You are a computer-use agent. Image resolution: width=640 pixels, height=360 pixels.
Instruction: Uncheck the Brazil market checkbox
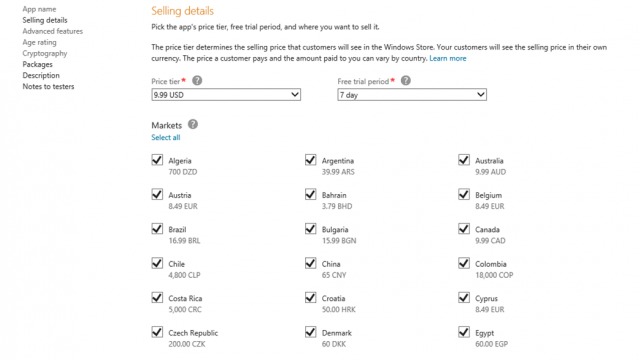pyautogui.click(x=157, y=228)
